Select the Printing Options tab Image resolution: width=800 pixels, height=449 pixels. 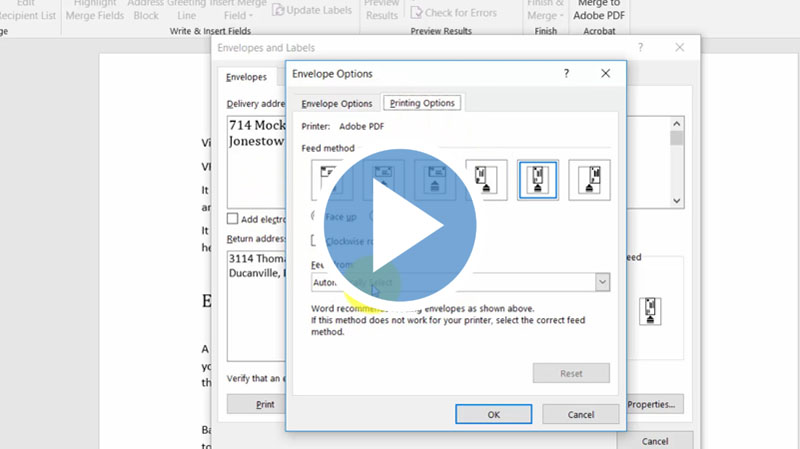coord(421,103)
